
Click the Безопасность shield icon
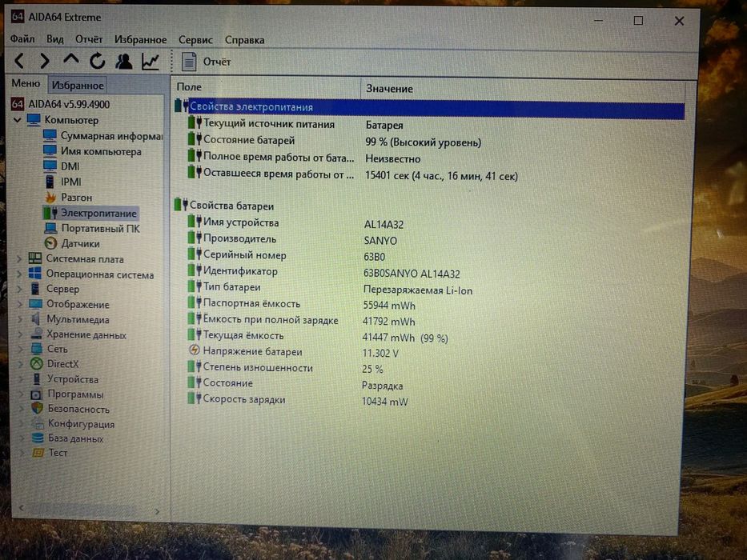(x=37, y=409)
